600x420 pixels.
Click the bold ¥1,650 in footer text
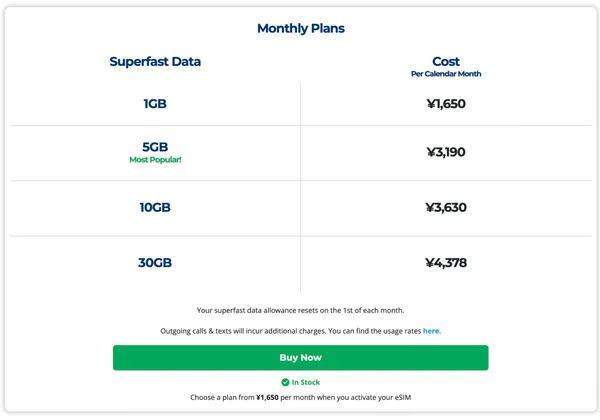[267, 398]
